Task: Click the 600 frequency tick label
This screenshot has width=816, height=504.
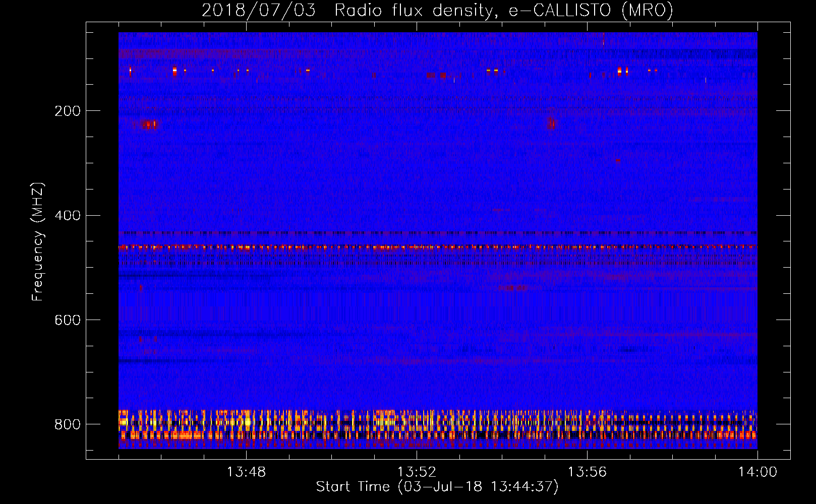Action: (67, 321)
